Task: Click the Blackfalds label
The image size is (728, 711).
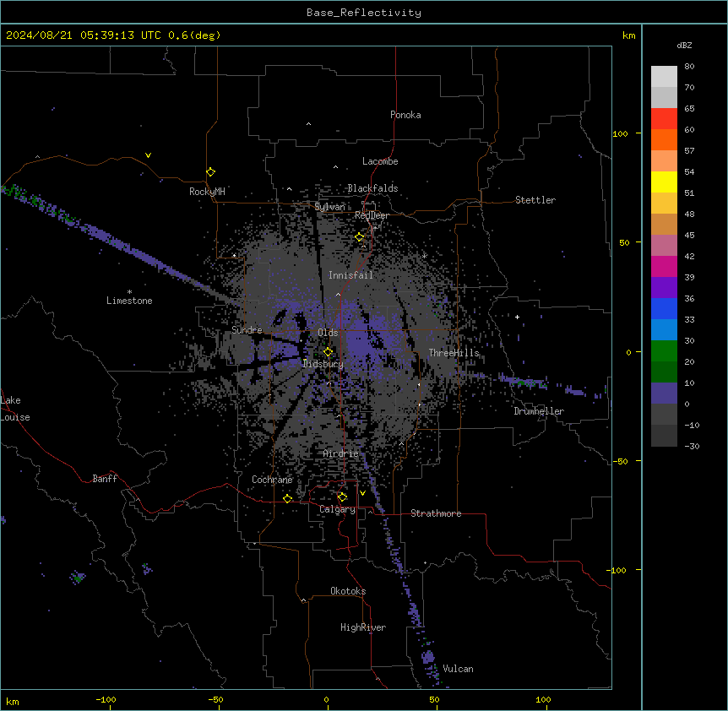Action: 372,188
